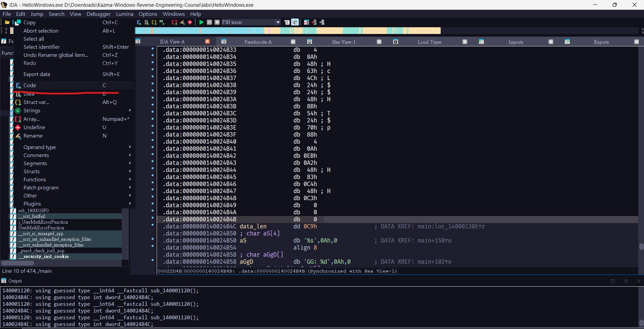Choose Undo Rename global item

pos(74,55)
